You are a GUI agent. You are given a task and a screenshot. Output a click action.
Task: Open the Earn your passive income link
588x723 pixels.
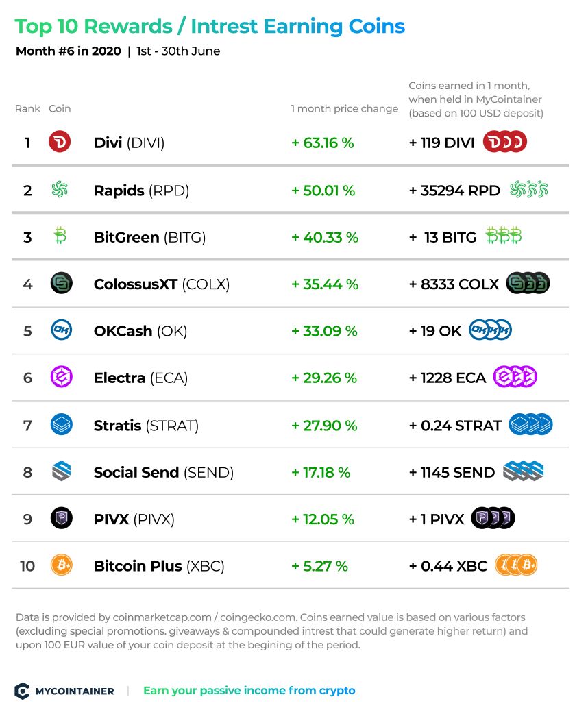coord(249,691)
